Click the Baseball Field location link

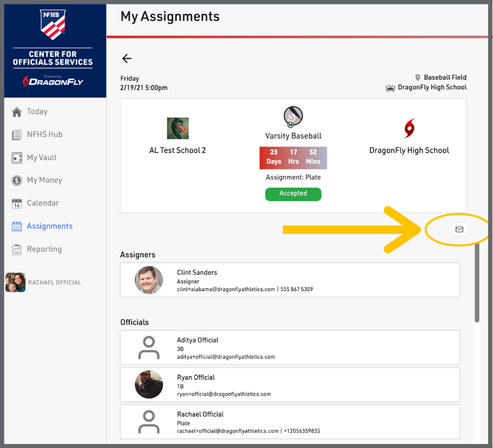click(445, 78)
